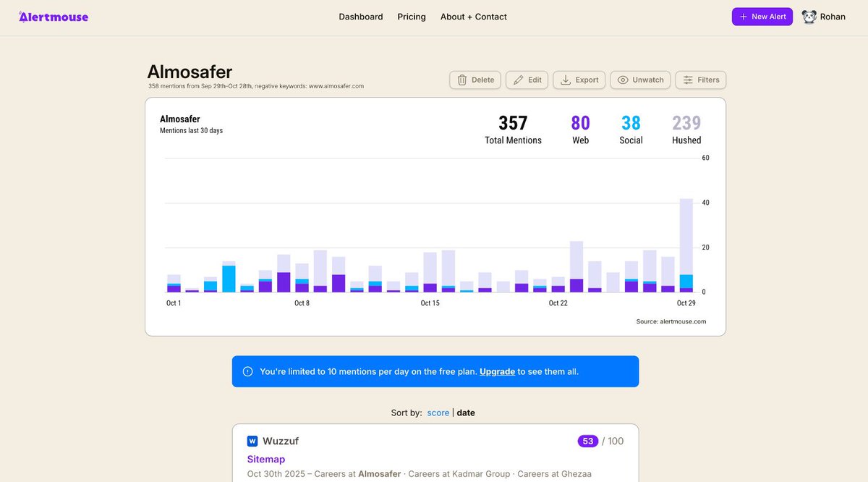Export the mentions data
Image resolution: width=868 pixels, height=482 pixels.
(x=579, y=80)
